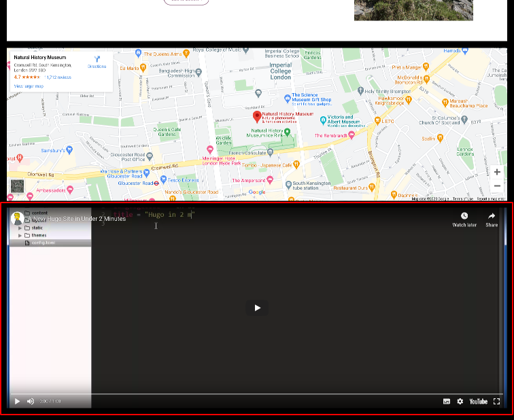Open the video title link about Hugo Site

click(x=77, y=219)
